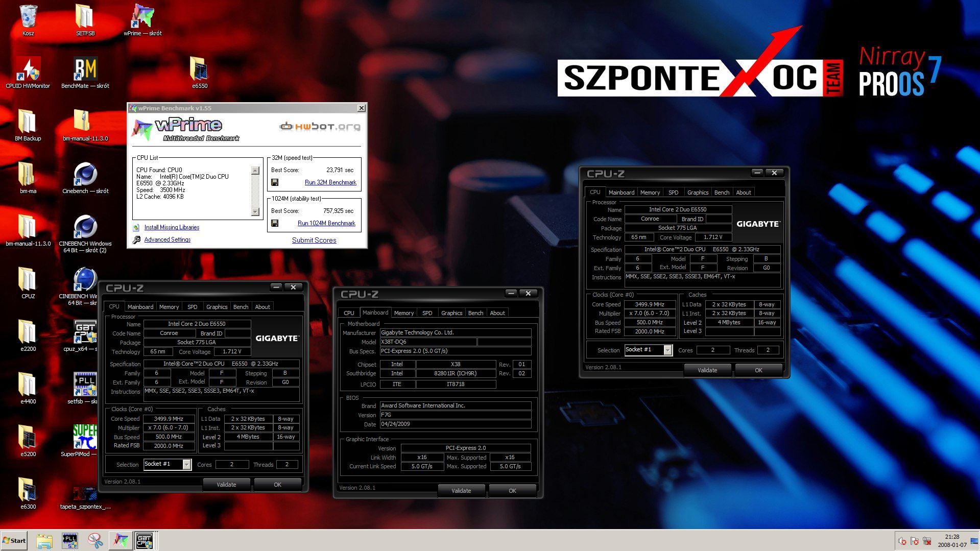Screen dimensions: 980x551
Task: Click the PLL SetFSB taskbar icon
Action: tap(70, 541)
